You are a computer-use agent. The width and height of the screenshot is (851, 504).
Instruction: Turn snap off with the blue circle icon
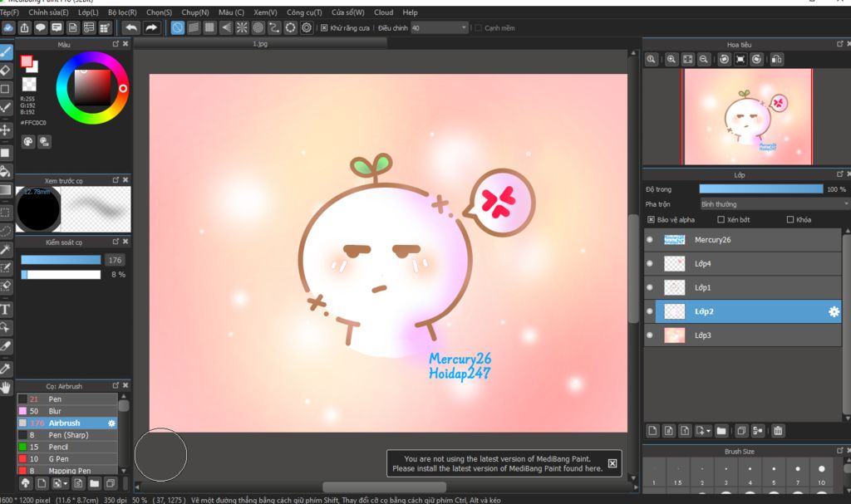coord(178,27)
